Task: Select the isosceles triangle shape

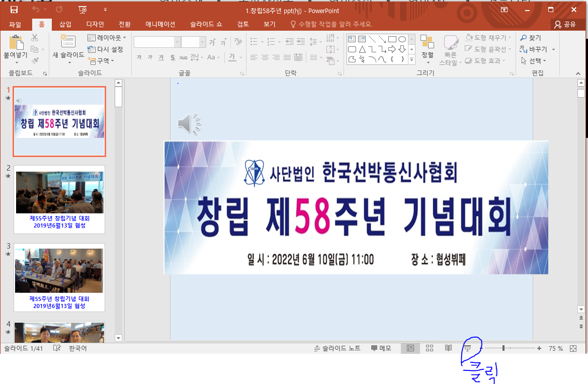Action: point(362,49)
